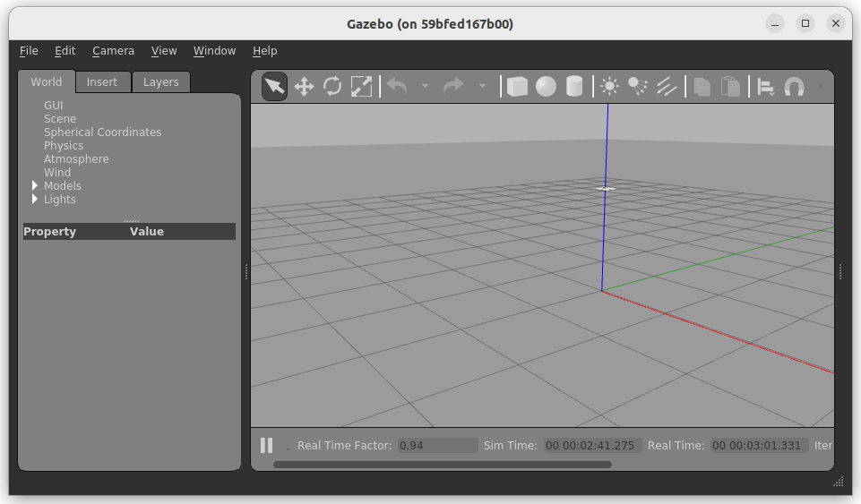Image resolution: width=861 pixels, height=504 pixels.
Task: Click the Copy icon in toolbar
Action: click(702, 87)
